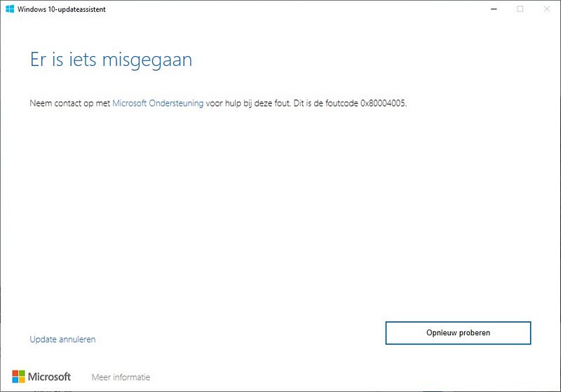This screenshot has width=561, height=392.
Task: Open Meer informatie in the footer
Action: pyautogui.click(x=121, y=377)
